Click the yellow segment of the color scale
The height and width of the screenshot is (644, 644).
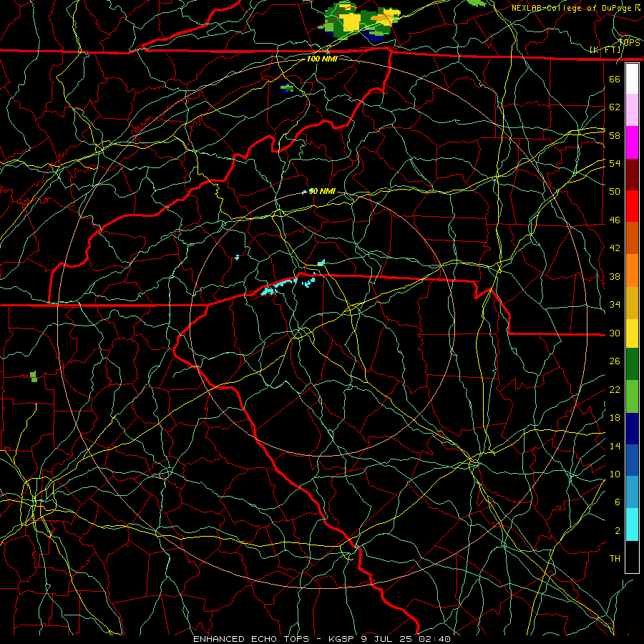(x=632, y=333)
